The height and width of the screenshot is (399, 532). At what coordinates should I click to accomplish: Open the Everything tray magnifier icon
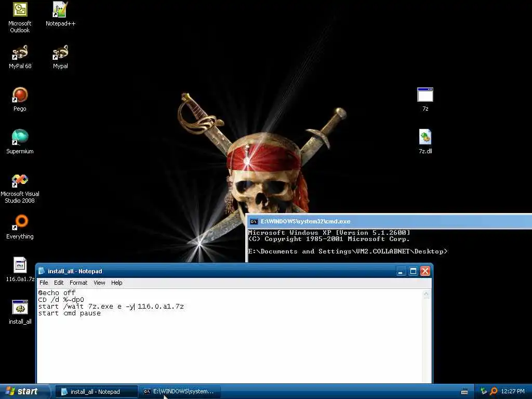(x=494, y=391)
